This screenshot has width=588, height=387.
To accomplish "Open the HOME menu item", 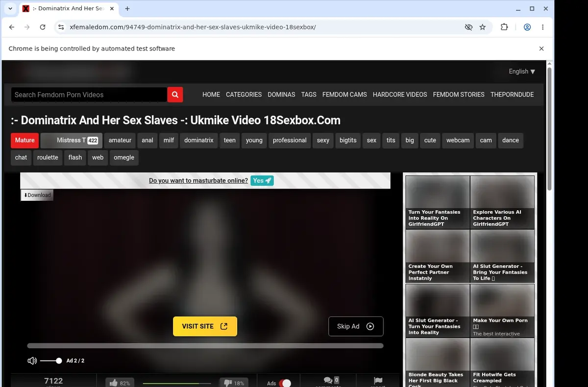I will coord(211,95).
